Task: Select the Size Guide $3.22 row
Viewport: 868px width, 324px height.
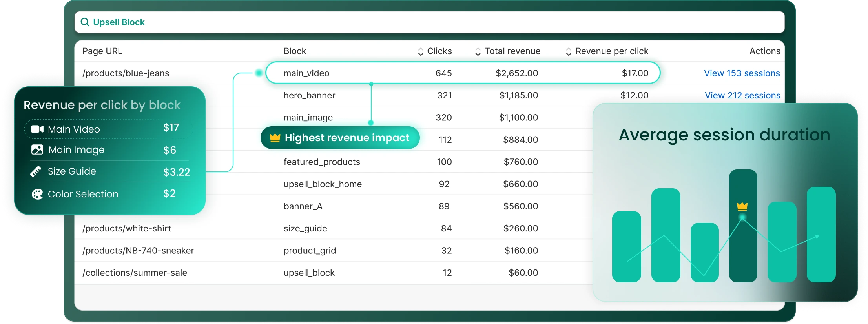Action: coord(110,171)
